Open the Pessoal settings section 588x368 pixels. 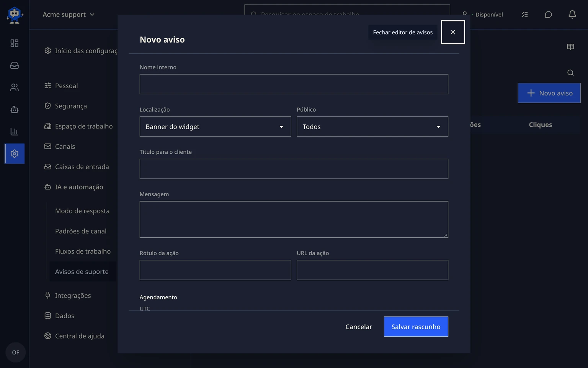click(61, 86)
